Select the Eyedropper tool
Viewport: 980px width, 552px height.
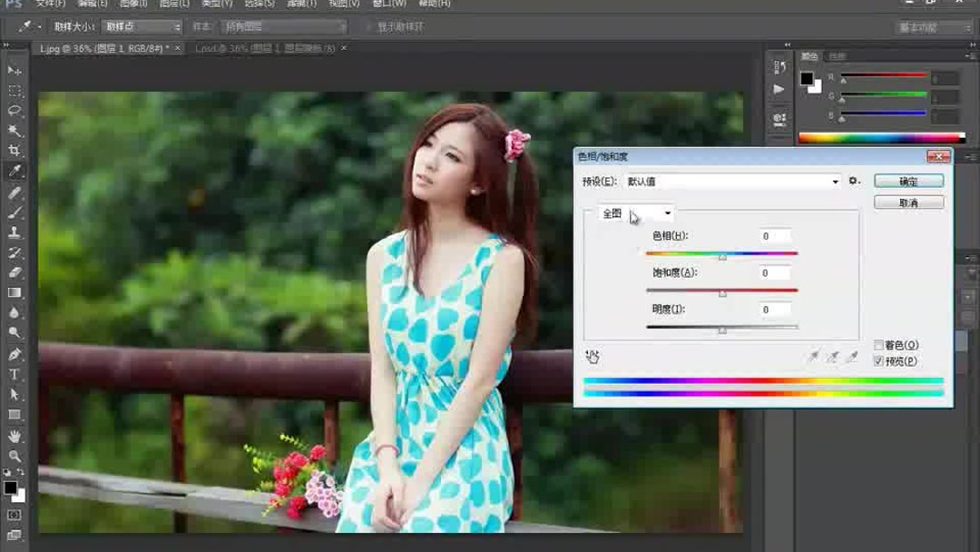[13, 172]
